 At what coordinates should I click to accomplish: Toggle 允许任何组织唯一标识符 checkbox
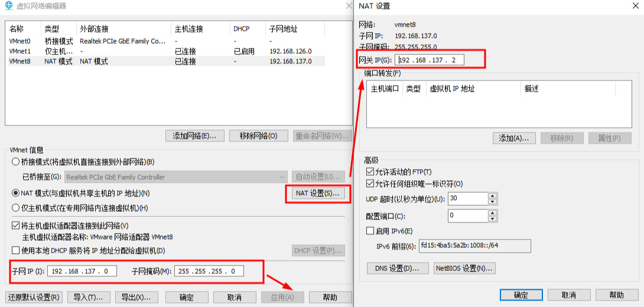tap(369, 184)
